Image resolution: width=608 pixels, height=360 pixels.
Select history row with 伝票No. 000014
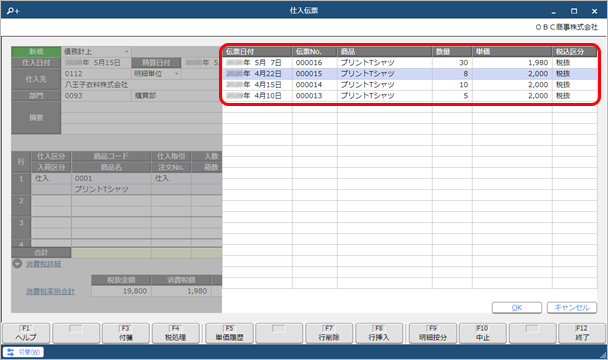(410, 85)
